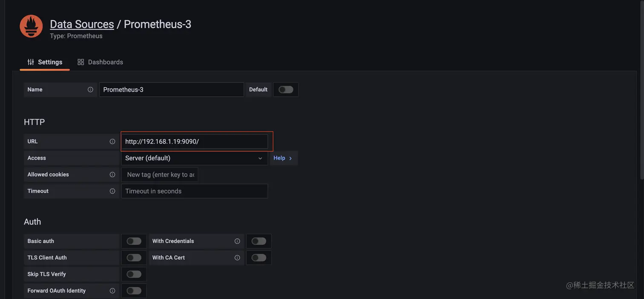The width and height of the screenshot is (644, 299).
Task: Click the info icon beside Name
Action: (x=90, y=89)
